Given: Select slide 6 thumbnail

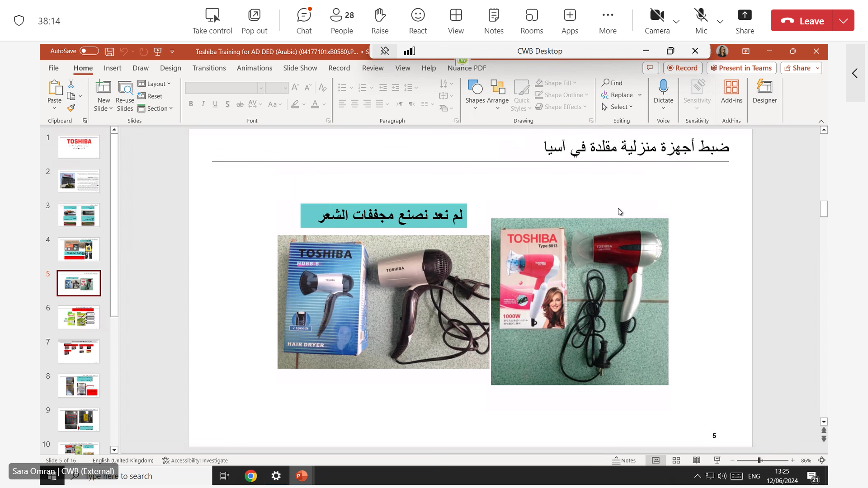Looking at the screenshot, I should [x=79, y=317].
